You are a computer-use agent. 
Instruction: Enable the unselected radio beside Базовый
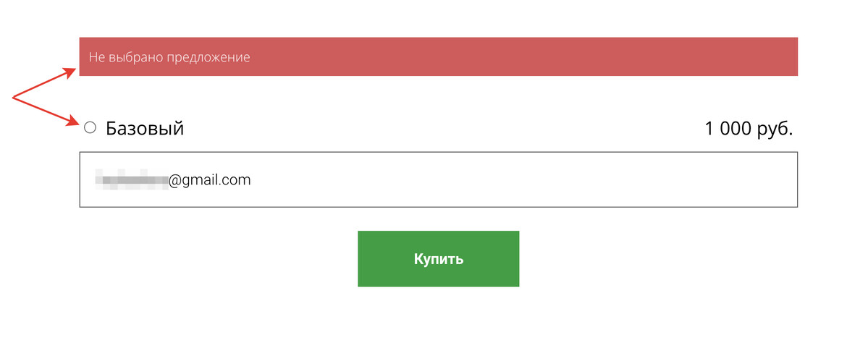click(x=90, y=128)
